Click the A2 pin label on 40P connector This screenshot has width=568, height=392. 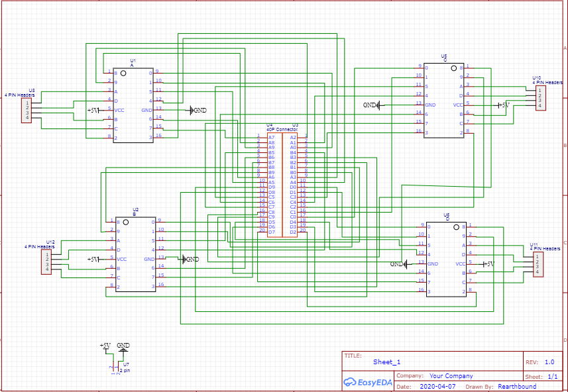pyautogui.click(x=293, y=137)
